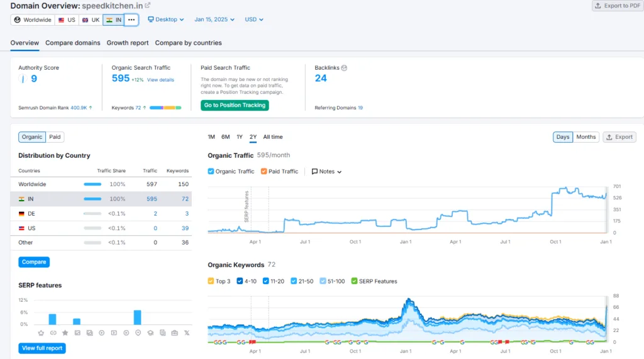
Task: Expand the Notes dropdown
Action: [326, 171]
